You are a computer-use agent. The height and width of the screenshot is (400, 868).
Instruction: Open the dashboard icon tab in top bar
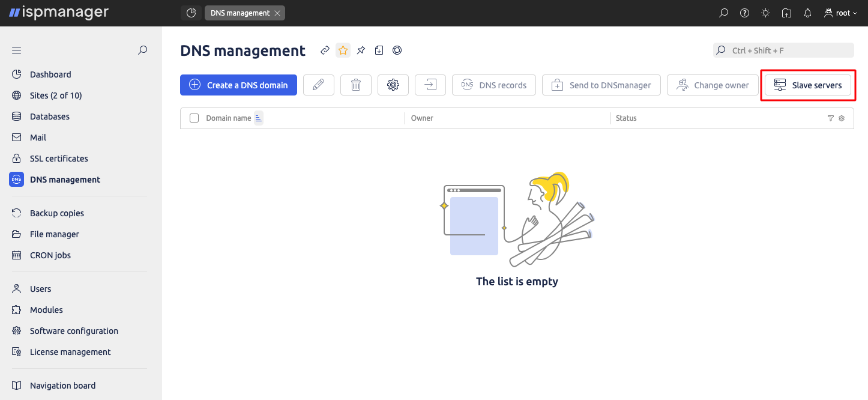(x=191, y=13)
